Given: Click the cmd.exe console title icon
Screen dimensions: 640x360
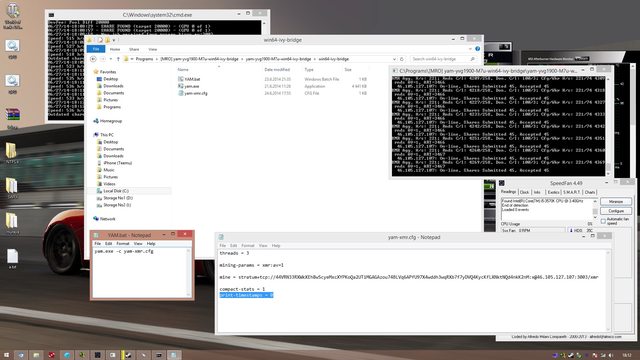Looking at the screenshot, I should pyautogui.click(x=51, y=15).
